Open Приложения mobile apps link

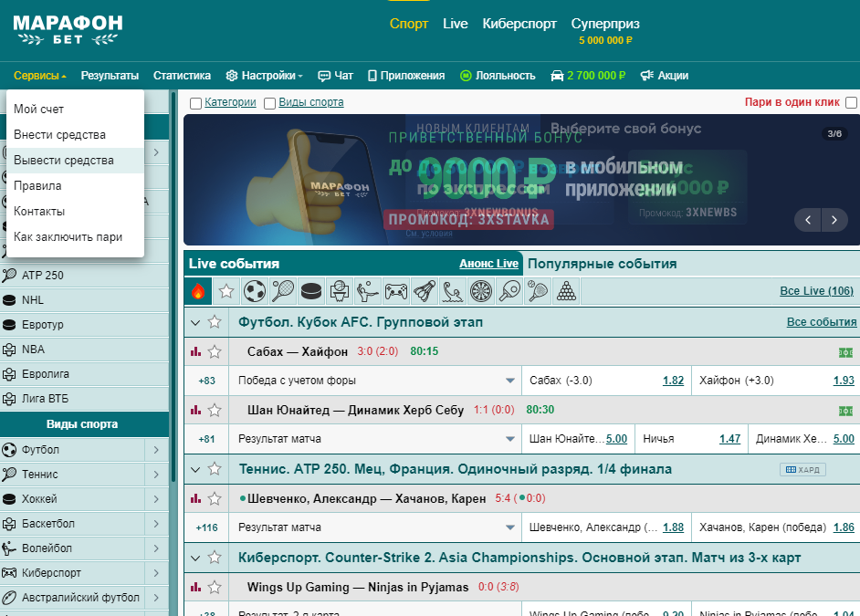[x=406, y=76]
